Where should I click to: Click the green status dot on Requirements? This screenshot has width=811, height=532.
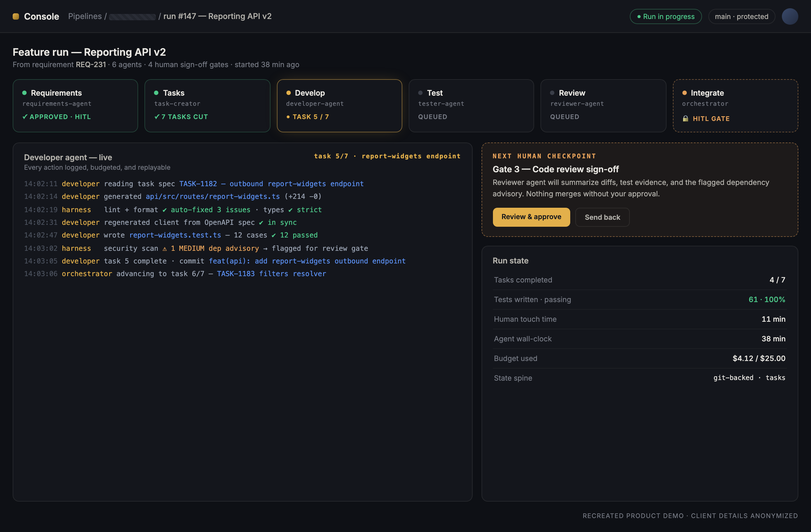[24, 93]
